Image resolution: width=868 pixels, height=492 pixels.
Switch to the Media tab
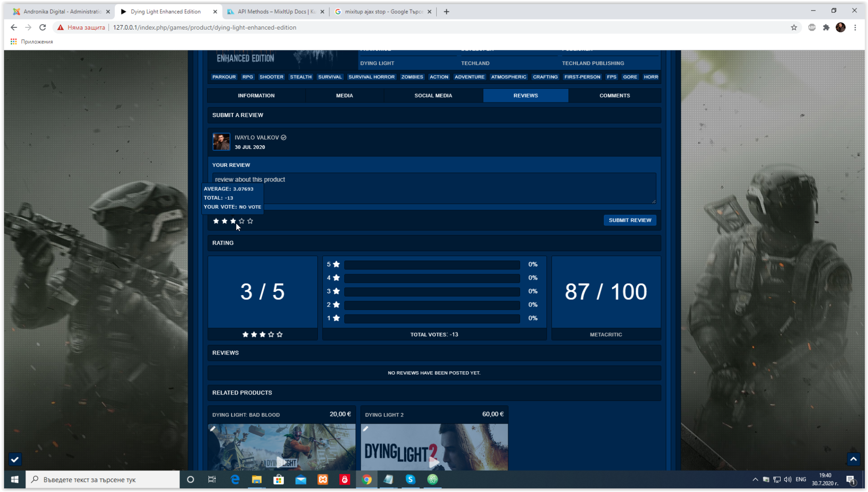tap(344, 96)
